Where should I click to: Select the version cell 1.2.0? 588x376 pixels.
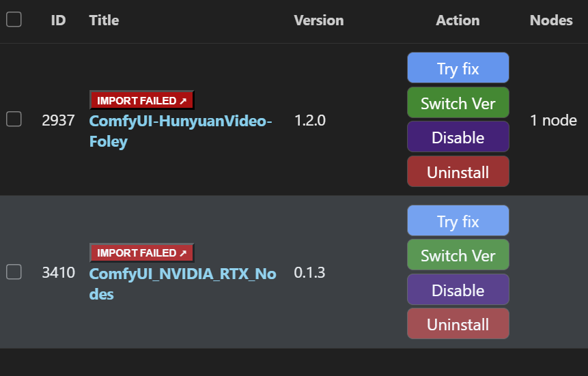click(310, 120)
